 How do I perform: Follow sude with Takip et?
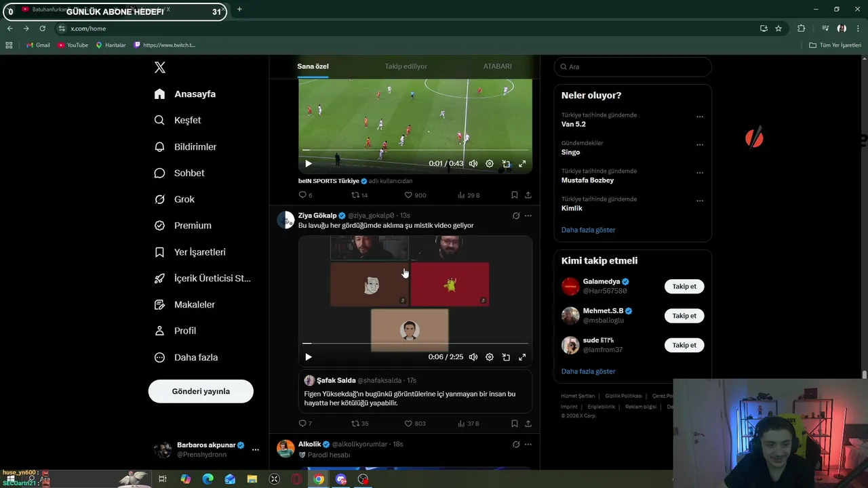(684, 345)
